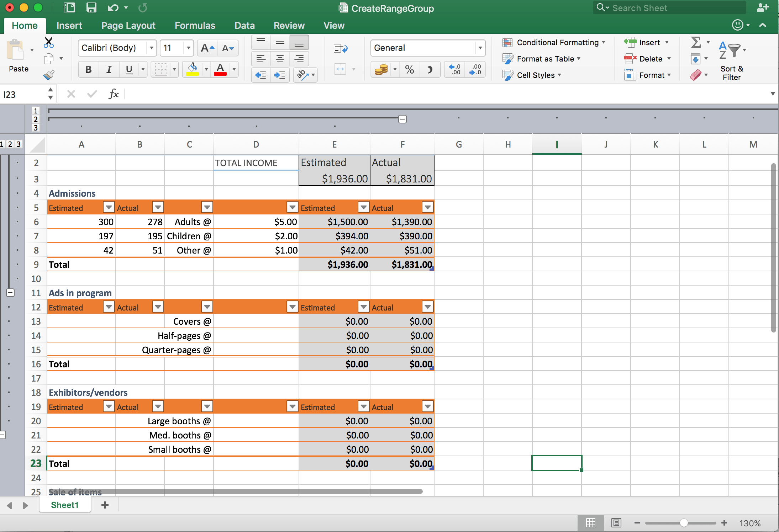The image size is (779, 532).
Task: Toggle middle vertical alignment
Action: click(x=280, y=43)
